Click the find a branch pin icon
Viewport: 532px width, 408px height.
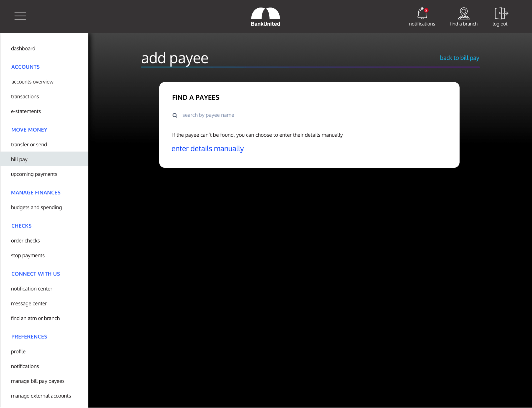464,13
